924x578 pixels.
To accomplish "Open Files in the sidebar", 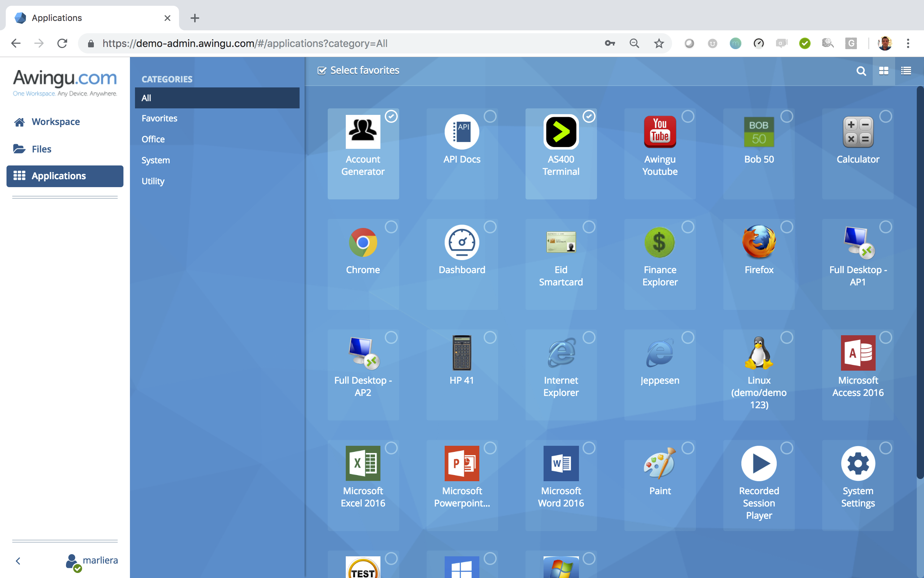I will (65, 149).
